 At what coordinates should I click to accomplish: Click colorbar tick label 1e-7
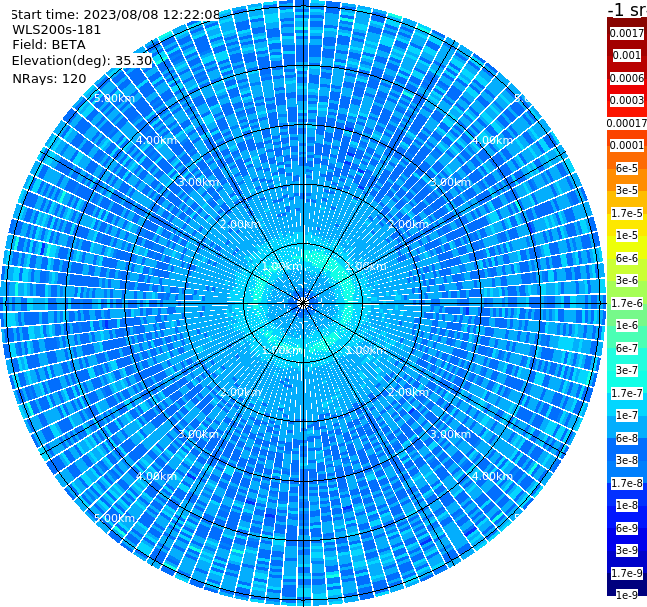point(627,415)
